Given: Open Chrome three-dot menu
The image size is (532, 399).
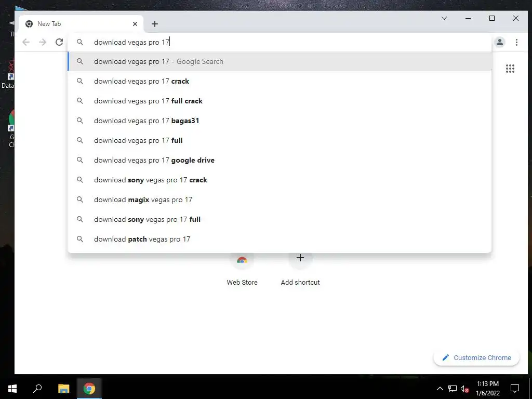Looking at the screenshot, I should tap(516, 42).
